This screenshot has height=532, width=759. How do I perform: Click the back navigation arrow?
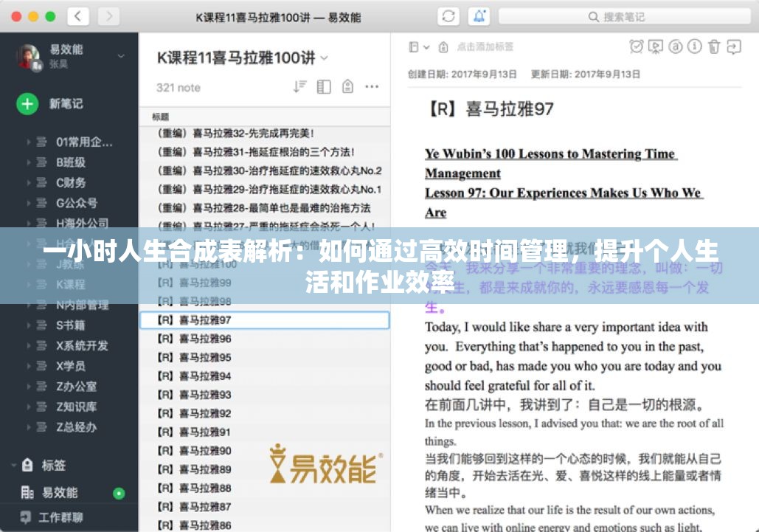click(x=77, y=16)
